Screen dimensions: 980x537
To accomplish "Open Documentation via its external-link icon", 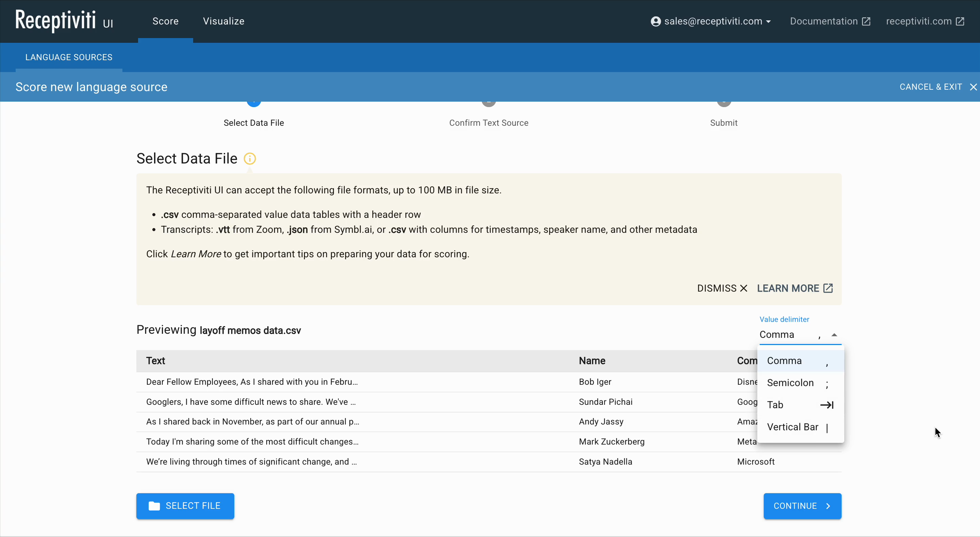I will point(867,21).
